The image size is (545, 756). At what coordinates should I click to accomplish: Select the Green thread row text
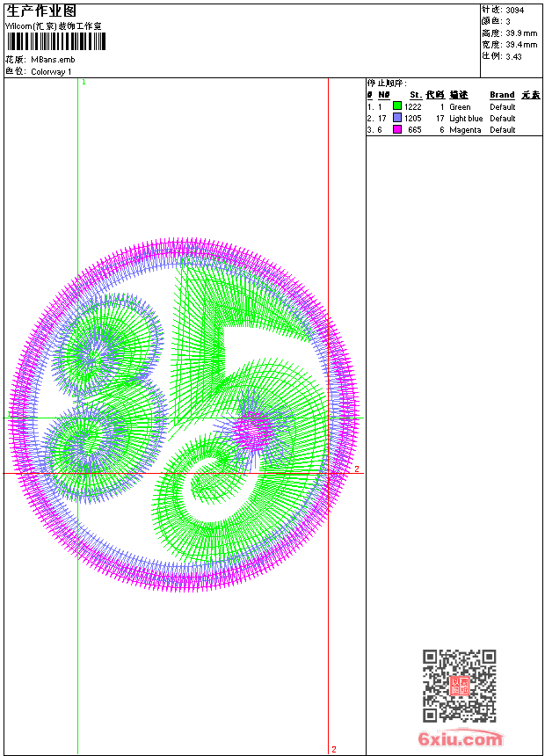460,107
